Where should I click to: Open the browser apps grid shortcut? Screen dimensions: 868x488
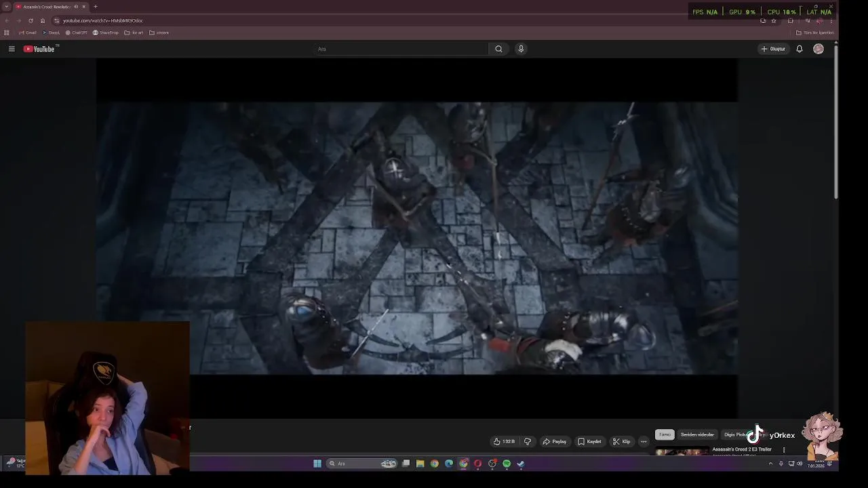coord(7,33)
